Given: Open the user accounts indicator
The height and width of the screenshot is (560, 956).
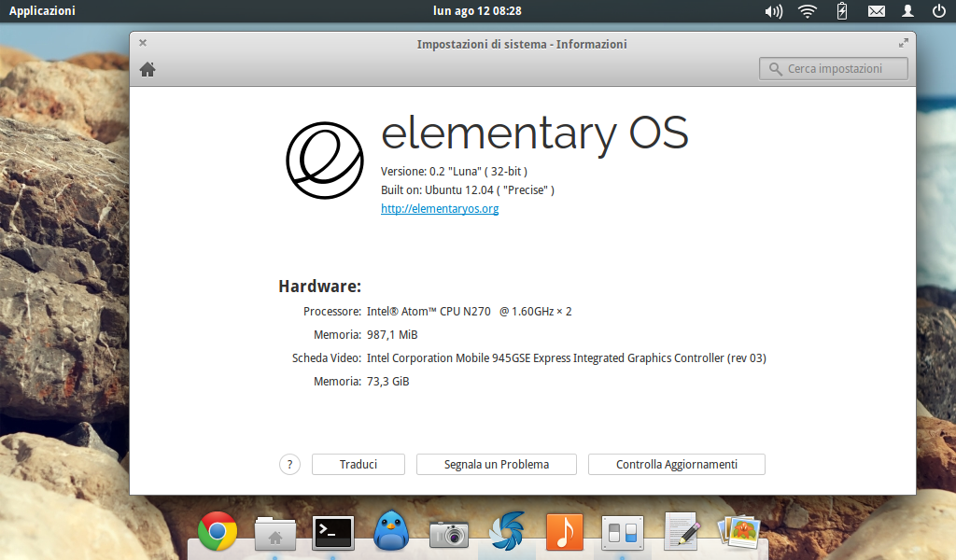Looking at the screenshot, I should (x=907, y=11).
